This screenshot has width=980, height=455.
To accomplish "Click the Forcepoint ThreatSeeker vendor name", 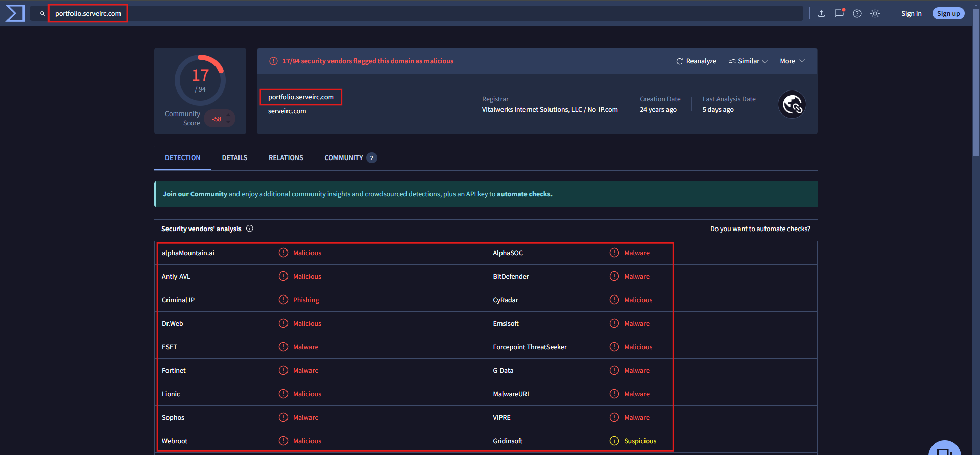I will [530, 347].
